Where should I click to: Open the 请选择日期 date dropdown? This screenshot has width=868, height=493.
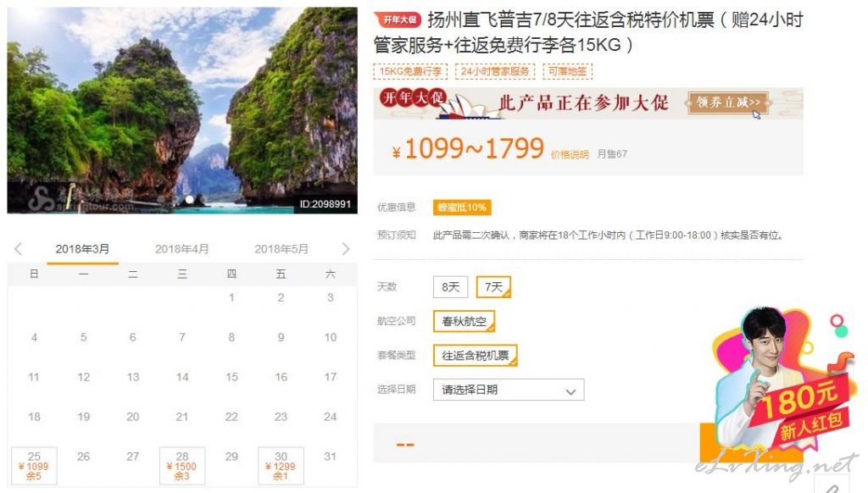pos(509,391)
